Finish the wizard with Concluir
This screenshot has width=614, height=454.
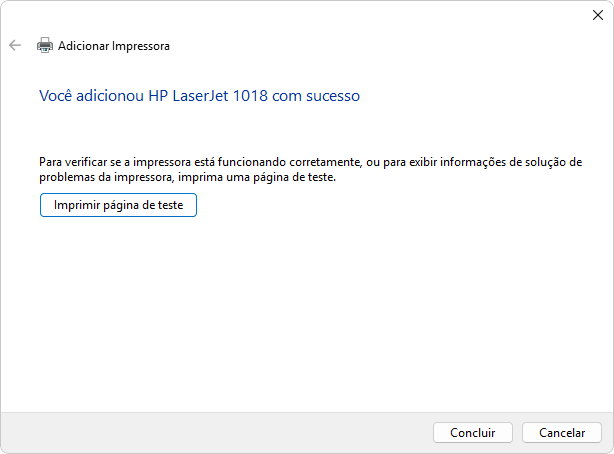(473, 432)
